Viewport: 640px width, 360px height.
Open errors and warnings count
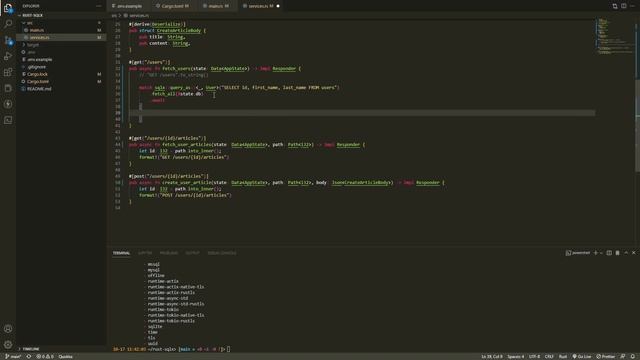click(45, 357)
